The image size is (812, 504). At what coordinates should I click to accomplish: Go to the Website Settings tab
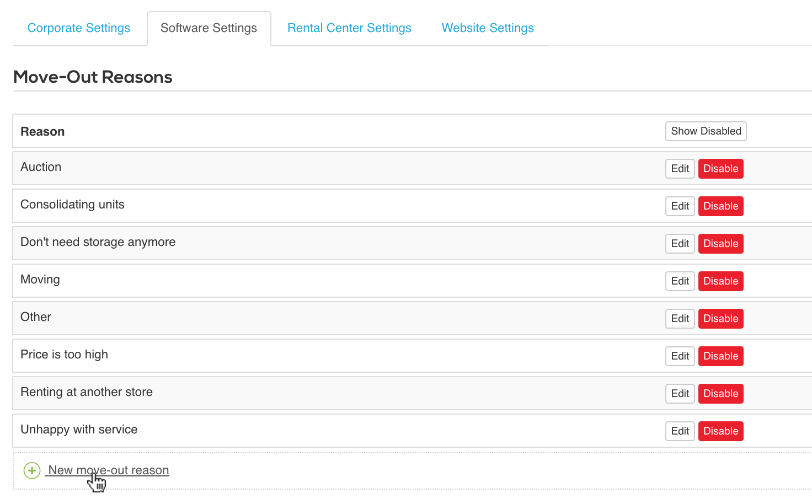pos(488,28)
